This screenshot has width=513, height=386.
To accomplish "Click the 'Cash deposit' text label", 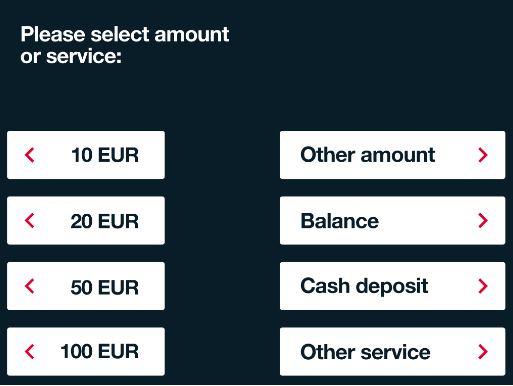I will 364,287.
